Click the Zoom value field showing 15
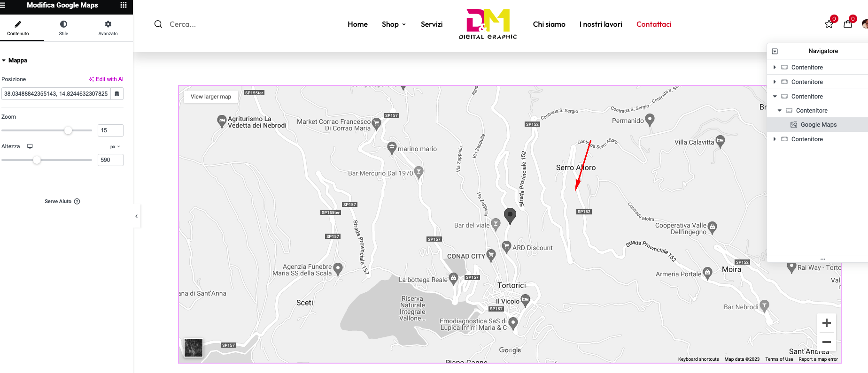Viewport: 868px width, 373px height. pos(110,130)
